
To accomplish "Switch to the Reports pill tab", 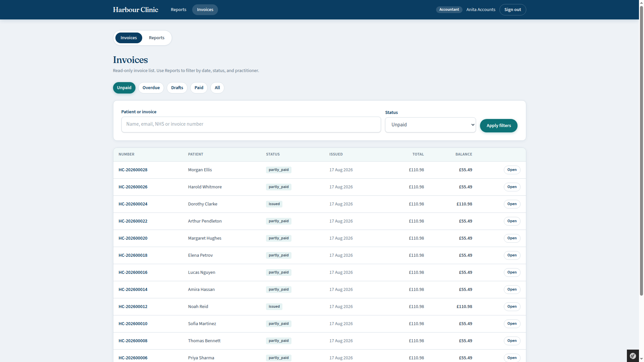I will point(157,38).
